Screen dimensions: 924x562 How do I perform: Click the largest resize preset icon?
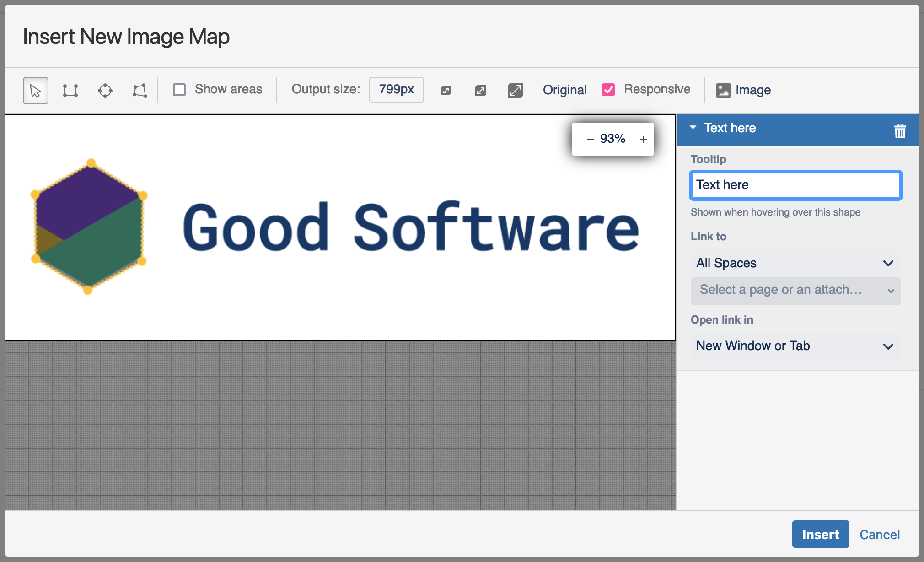pos(515,90)
